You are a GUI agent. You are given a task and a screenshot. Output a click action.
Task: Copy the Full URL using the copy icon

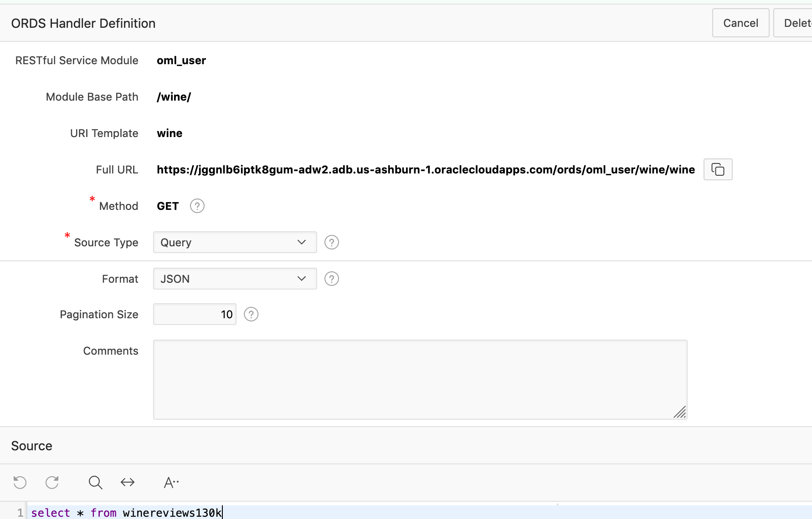(x=718, y=169)
